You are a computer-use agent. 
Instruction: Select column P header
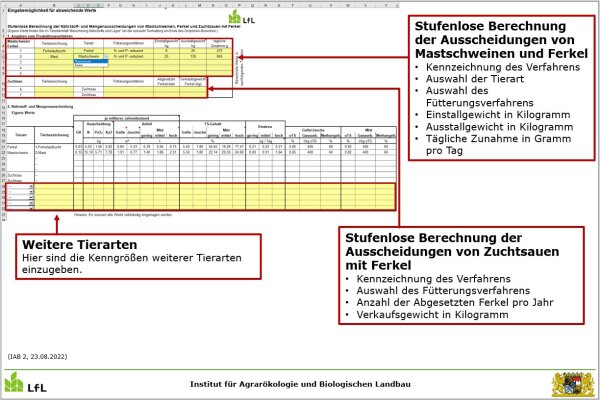[239, 5]
